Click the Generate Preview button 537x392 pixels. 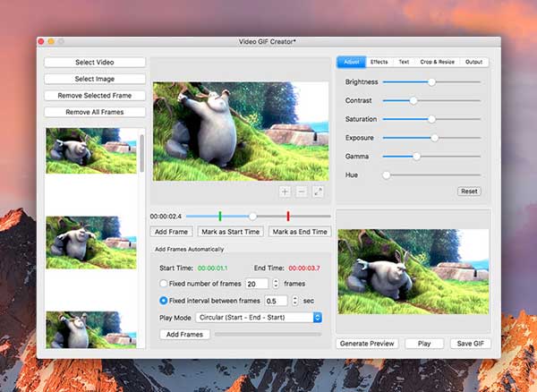click(367, 344)
